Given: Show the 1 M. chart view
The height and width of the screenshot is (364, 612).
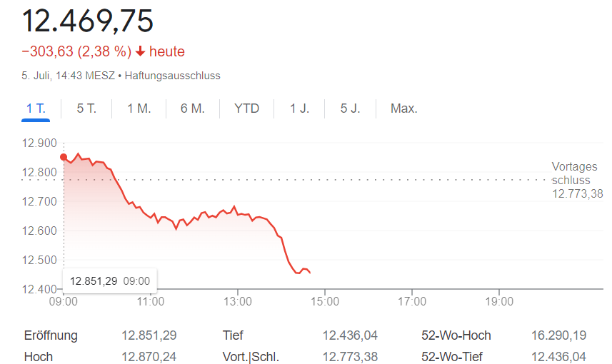Looking at the screenshot, I should (139, 108).
